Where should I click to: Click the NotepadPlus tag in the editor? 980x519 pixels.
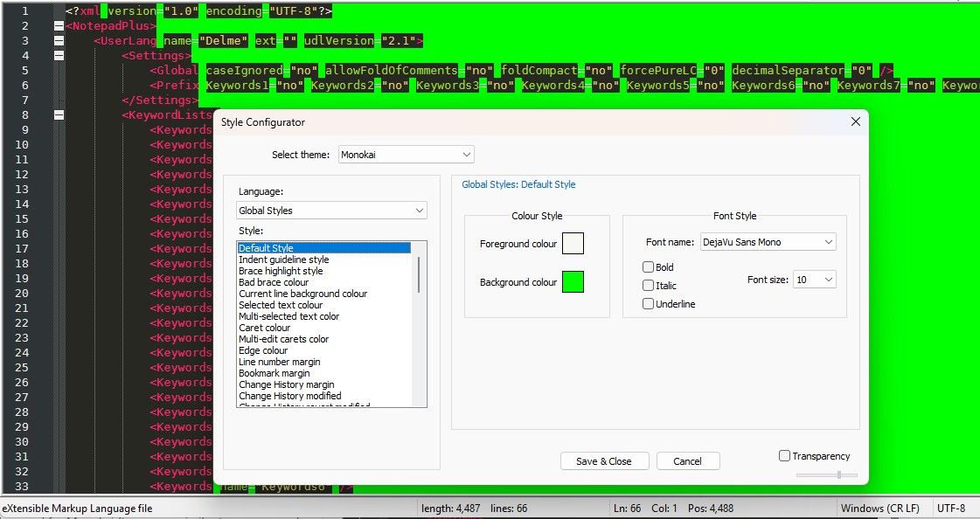point(111,25)
